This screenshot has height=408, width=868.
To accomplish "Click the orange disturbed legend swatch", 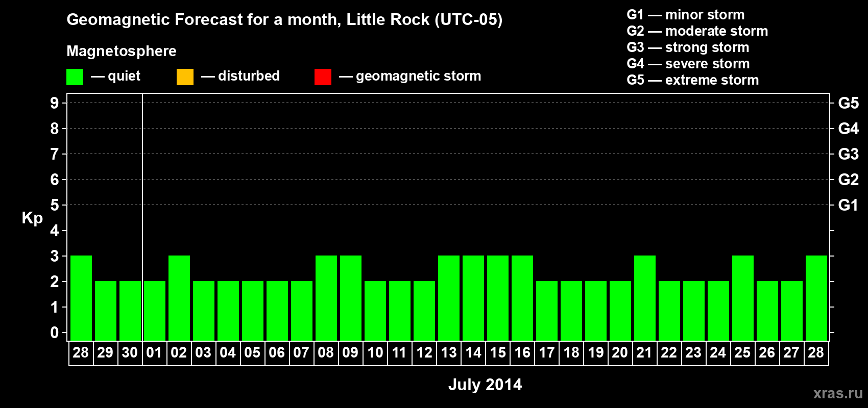I will pos(185,77).
